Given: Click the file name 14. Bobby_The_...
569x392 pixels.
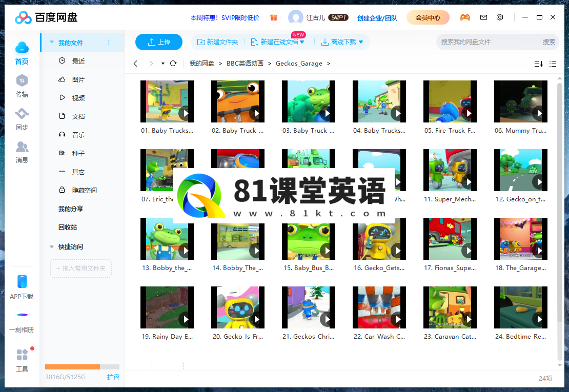Looking at the screenshot, I should (238, 268).
